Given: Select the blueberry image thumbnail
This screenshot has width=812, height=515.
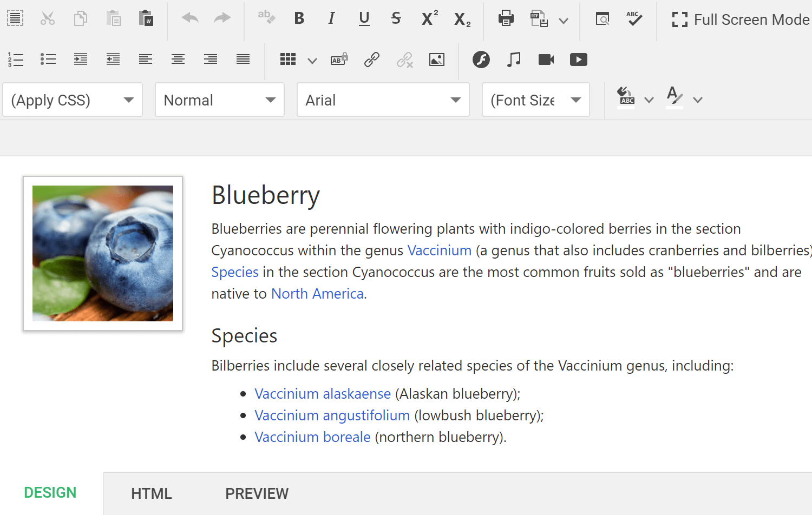Looking at the screenshot, I should click(103, 253).
